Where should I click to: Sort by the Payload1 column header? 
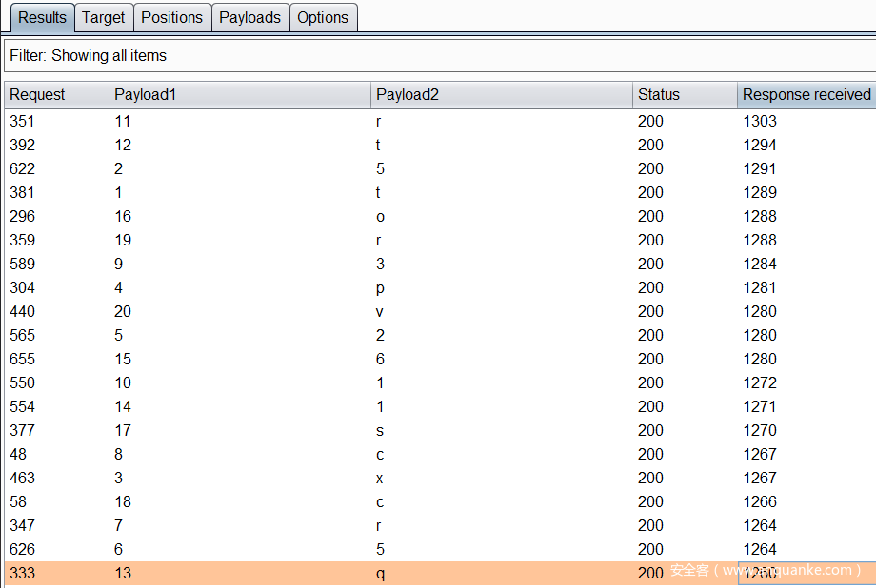239,94
